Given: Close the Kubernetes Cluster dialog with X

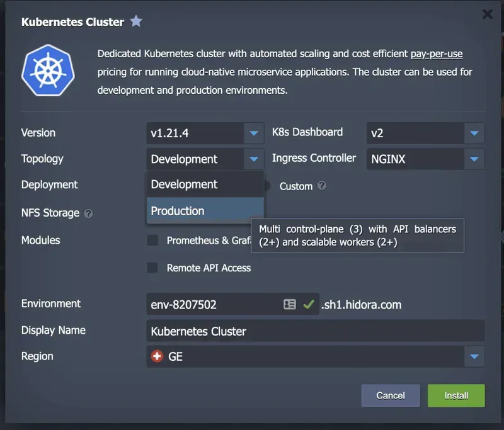Looking at the screenshot, I should [x=487, y=14].
